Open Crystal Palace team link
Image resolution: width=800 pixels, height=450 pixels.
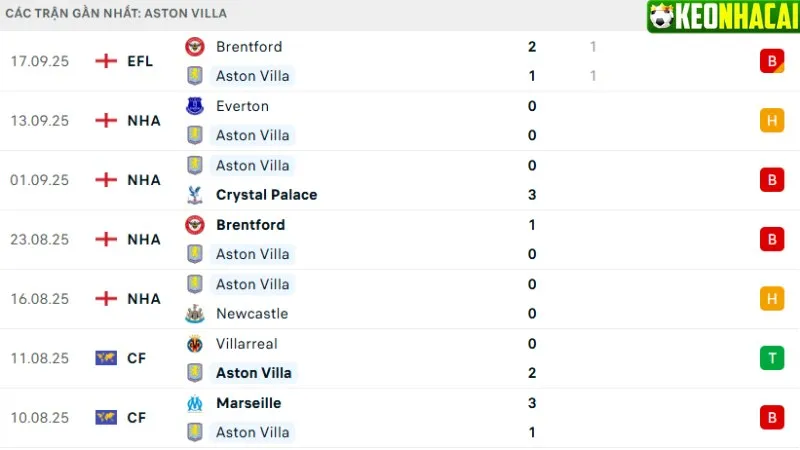[266, 195]
